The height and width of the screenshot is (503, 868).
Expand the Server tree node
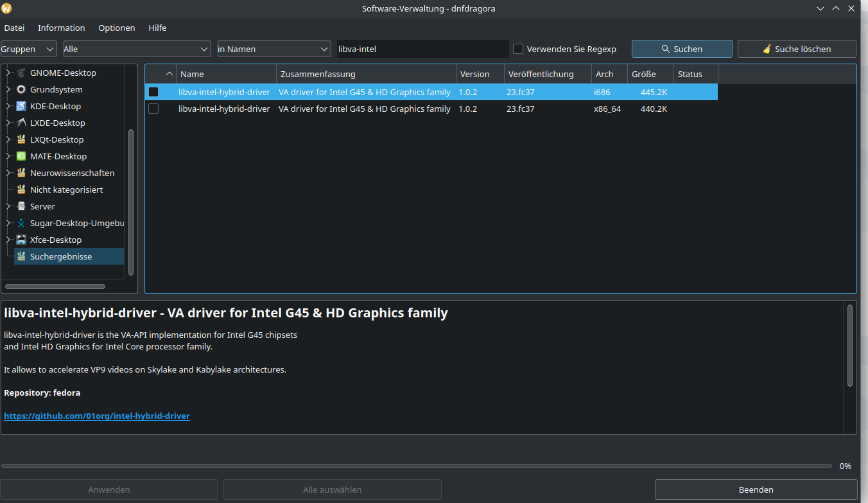pyautogui.click(x=8, y=206)
